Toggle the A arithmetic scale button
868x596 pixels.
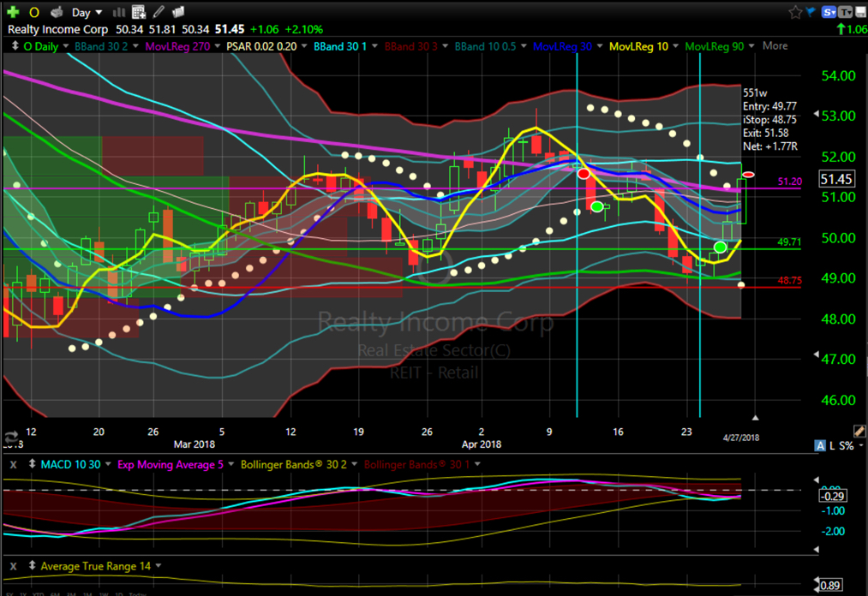(820, 445)
